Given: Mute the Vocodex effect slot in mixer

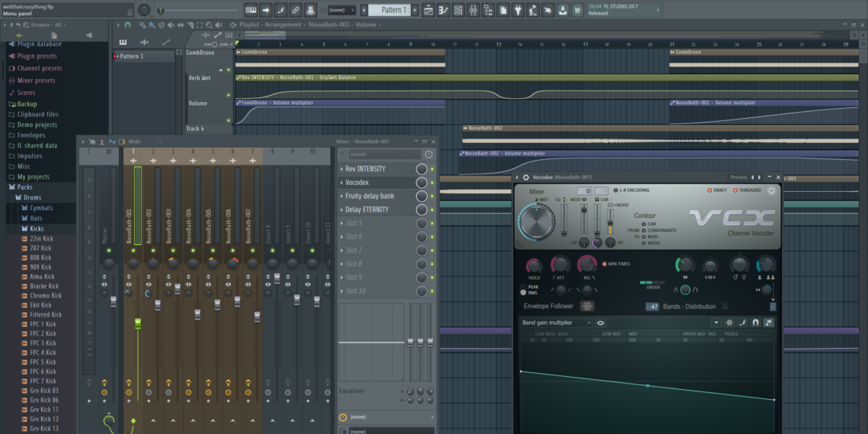Looking at the screenshot, I should point(432,183).
